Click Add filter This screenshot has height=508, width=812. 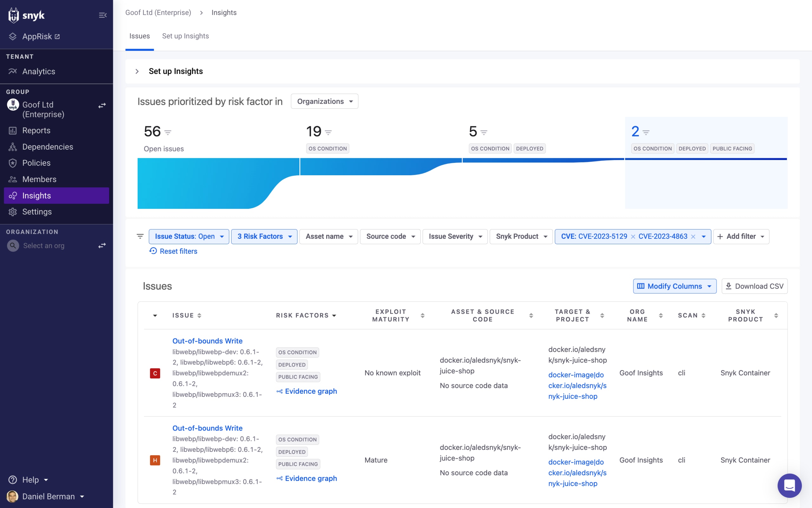pyautogui.click(x=741, y=237)
